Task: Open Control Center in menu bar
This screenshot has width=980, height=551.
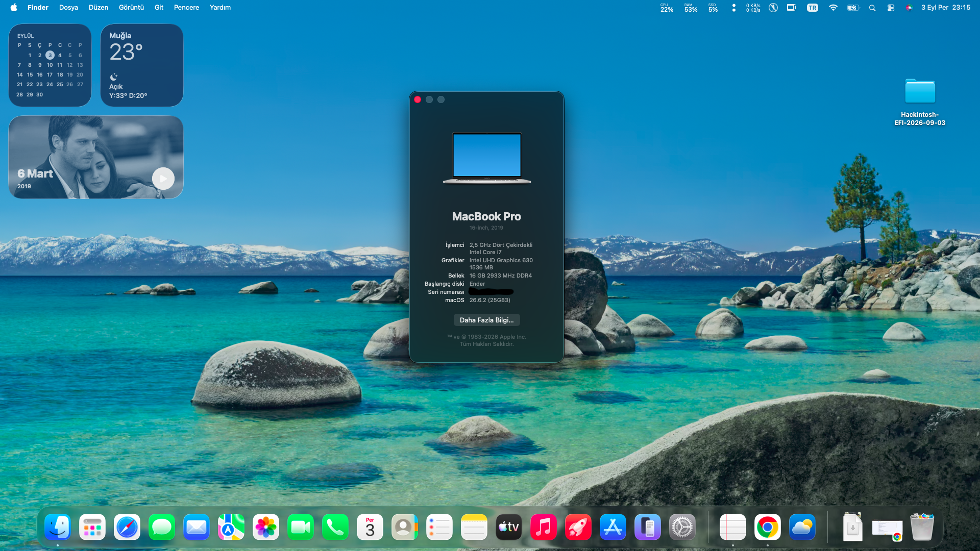Action: click(x=891, y=8)
